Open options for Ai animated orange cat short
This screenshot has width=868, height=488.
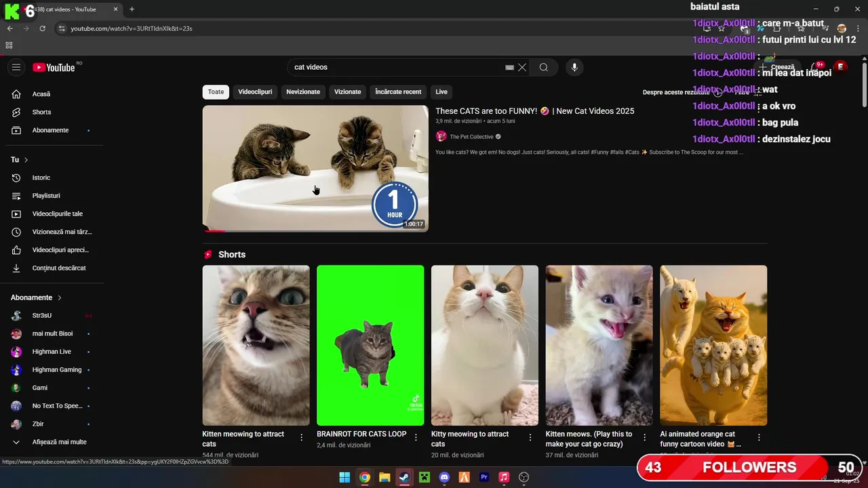click(x=759, y=438)
